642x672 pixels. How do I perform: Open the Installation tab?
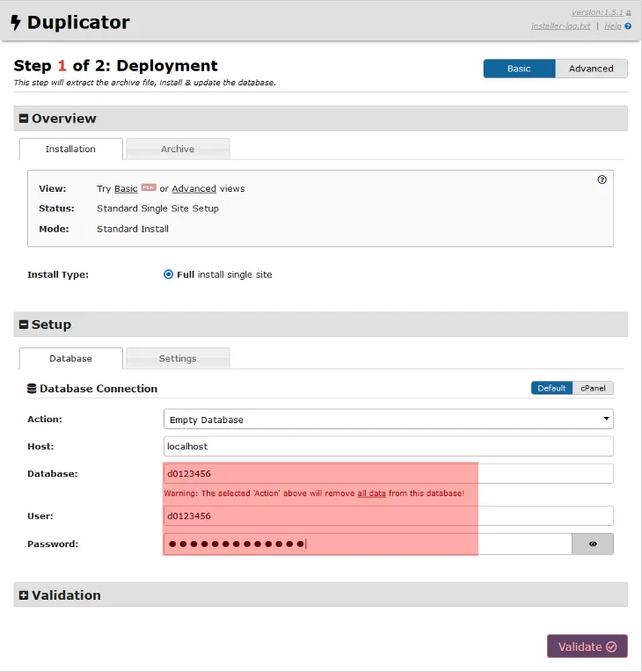pos(70,149)
